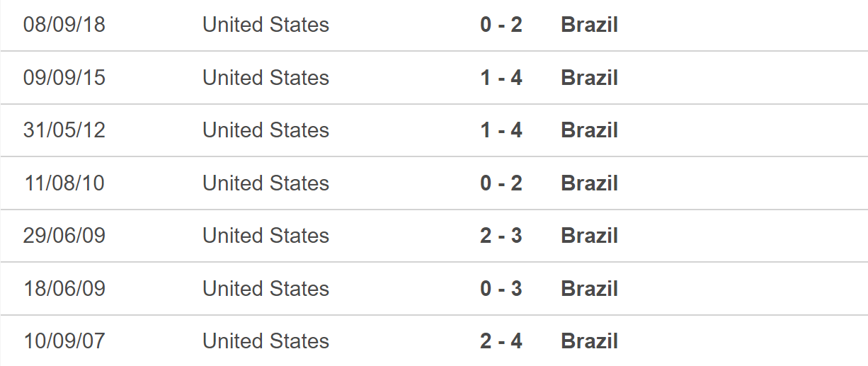The width and height of the screenshot is (868, 366).
Task: Click the 08/09/18 match date
Action: [x=64, y=25]
